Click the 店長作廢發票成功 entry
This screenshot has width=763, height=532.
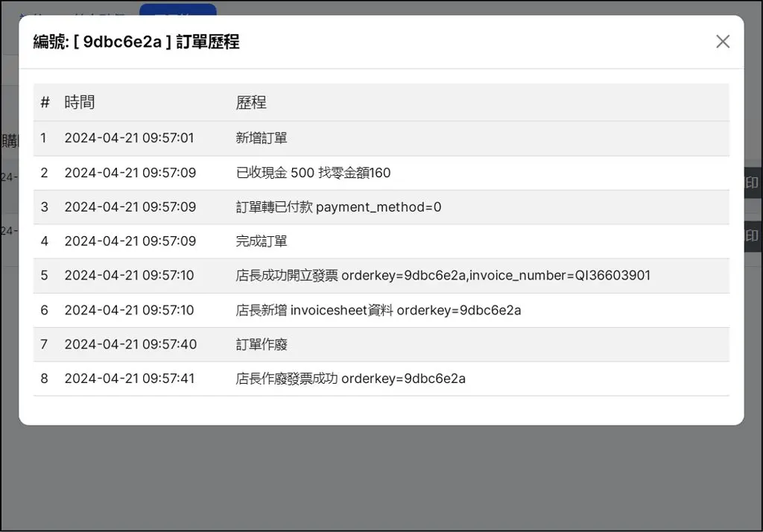click(350, 379)
